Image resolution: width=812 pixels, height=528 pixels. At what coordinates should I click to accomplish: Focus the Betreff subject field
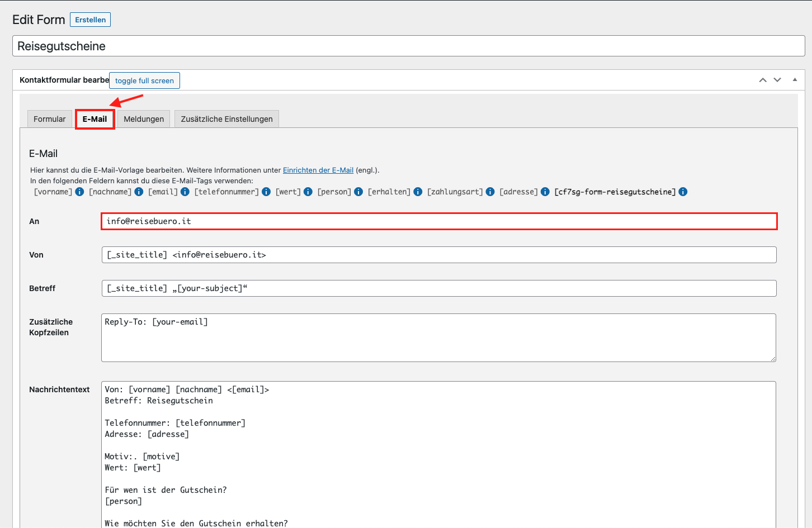click(x=438, y=288)
